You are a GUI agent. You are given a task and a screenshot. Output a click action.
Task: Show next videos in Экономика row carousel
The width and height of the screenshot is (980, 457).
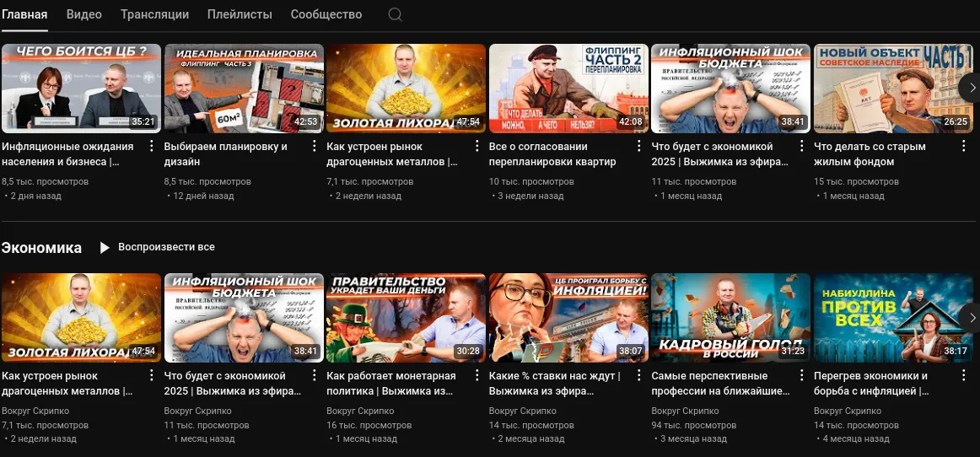[x=971, y=318]
